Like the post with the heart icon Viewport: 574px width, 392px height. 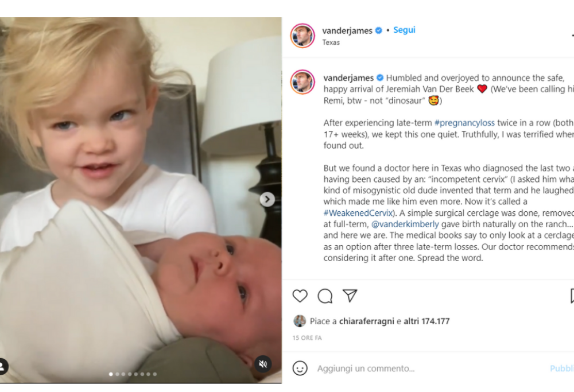coord(300,296)
